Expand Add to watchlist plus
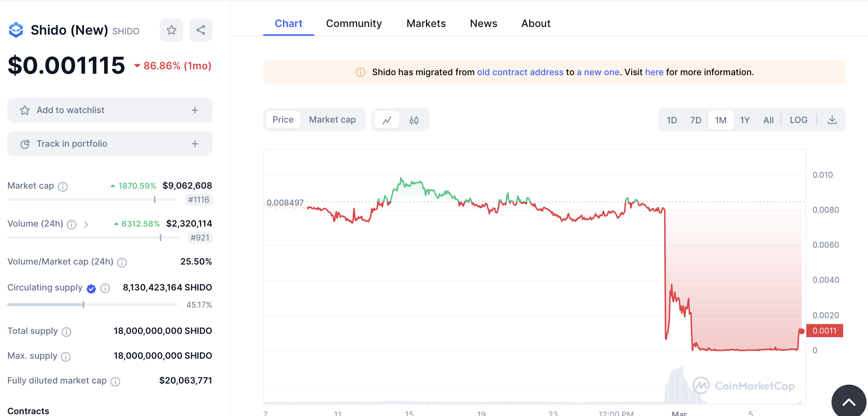Screen dimensions: 868x416 (195, 110)
